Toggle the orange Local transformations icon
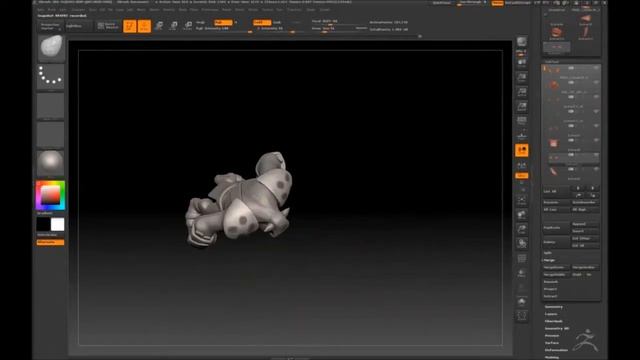 522,150
